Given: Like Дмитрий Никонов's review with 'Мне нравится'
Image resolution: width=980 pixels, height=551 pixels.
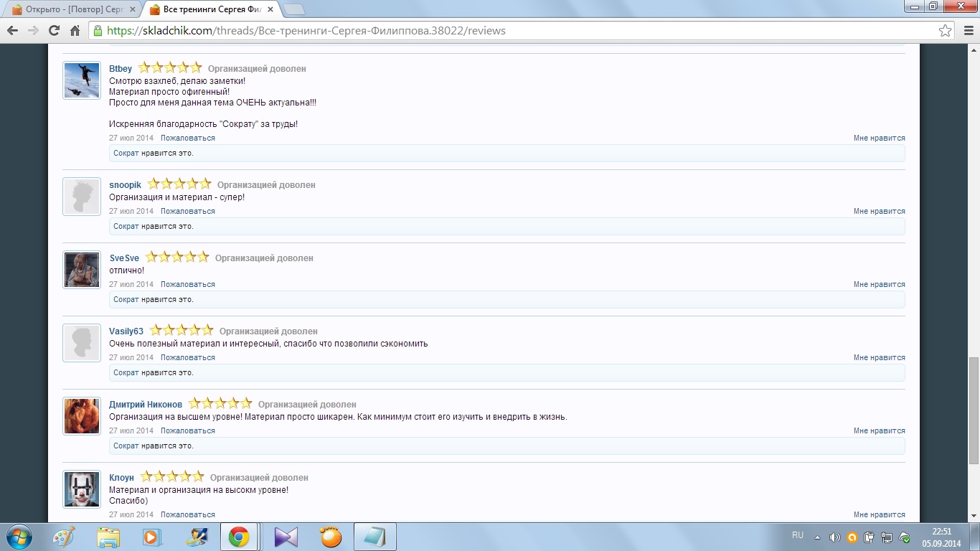Looking at the screenshot, I should click(880, 430).
